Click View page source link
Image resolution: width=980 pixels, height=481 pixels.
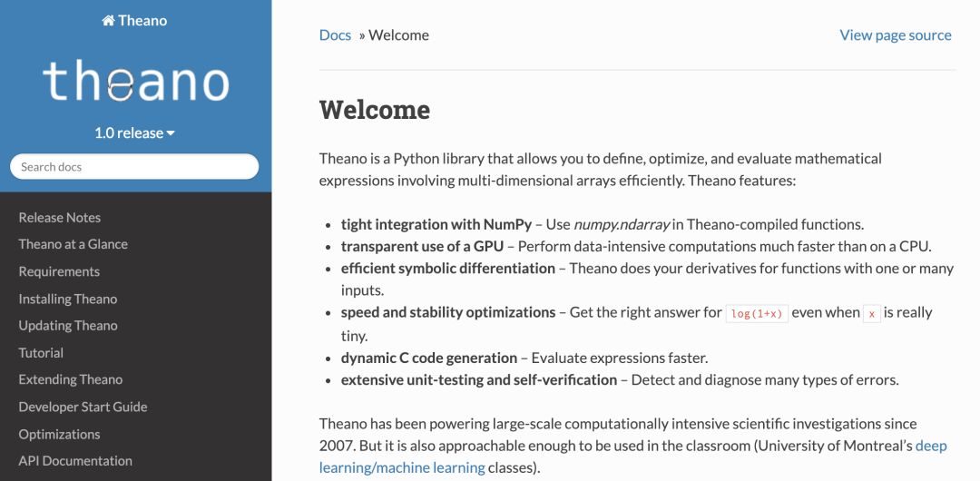click(x=895, y=35)
